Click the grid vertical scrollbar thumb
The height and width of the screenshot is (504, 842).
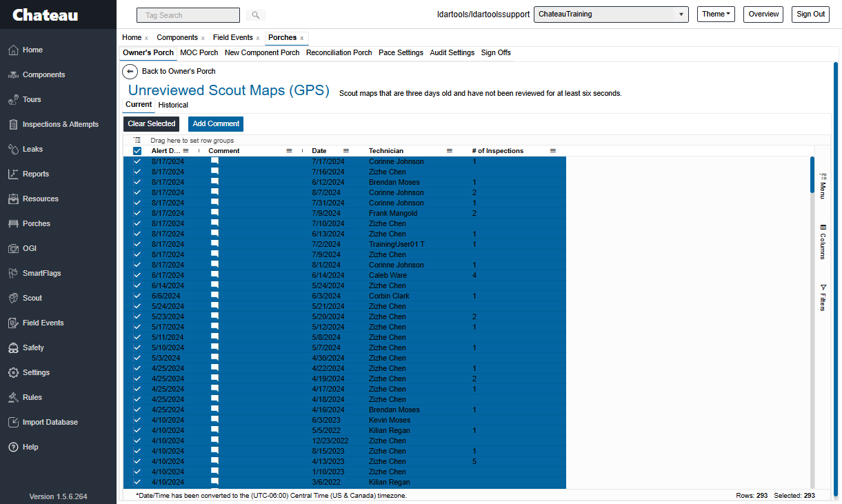812,175
